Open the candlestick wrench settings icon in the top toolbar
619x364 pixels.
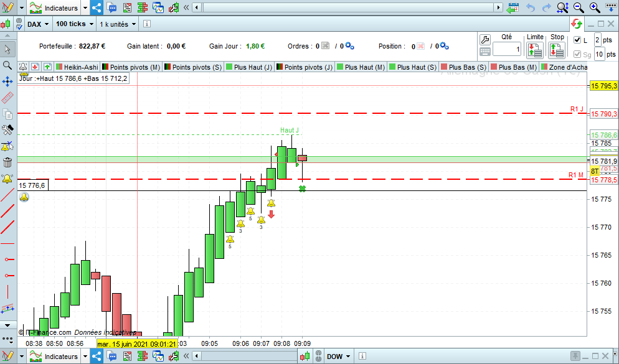tap(173, 7)
